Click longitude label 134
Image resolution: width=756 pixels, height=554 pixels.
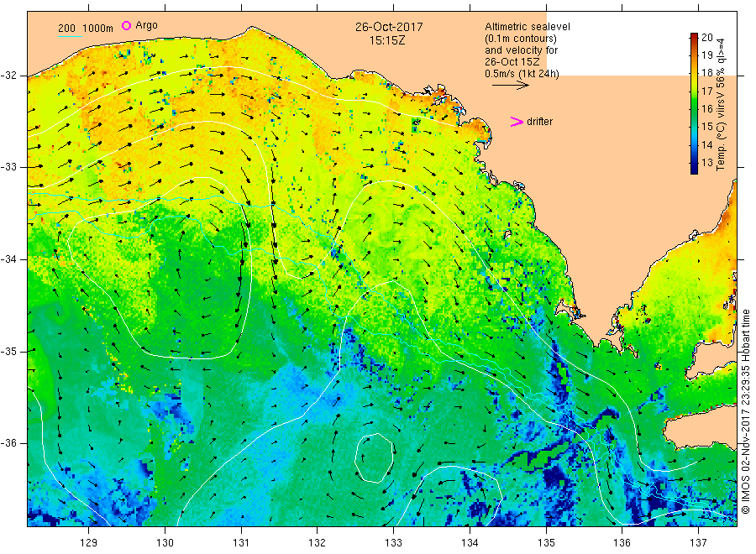point(470,543)
